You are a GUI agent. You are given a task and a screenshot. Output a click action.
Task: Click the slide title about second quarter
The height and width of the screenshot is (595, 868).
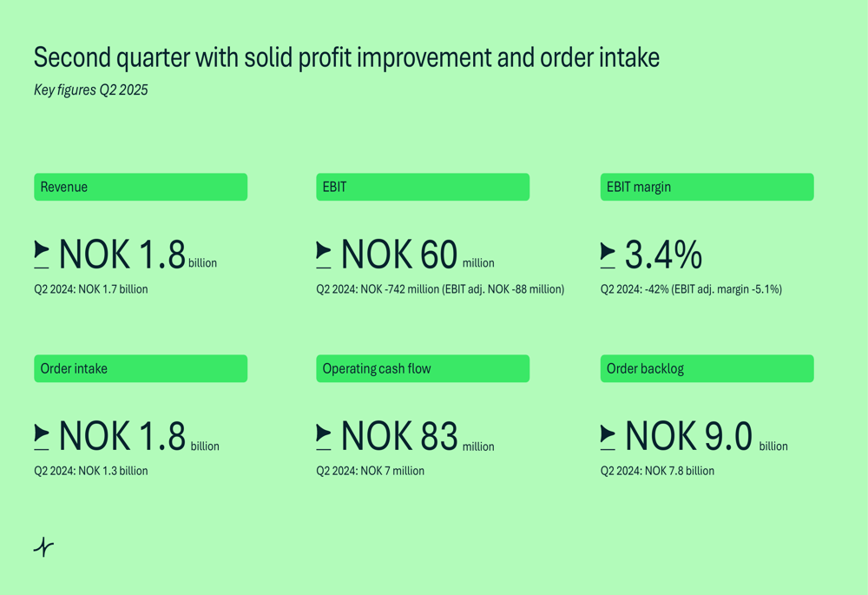(346, 58)
